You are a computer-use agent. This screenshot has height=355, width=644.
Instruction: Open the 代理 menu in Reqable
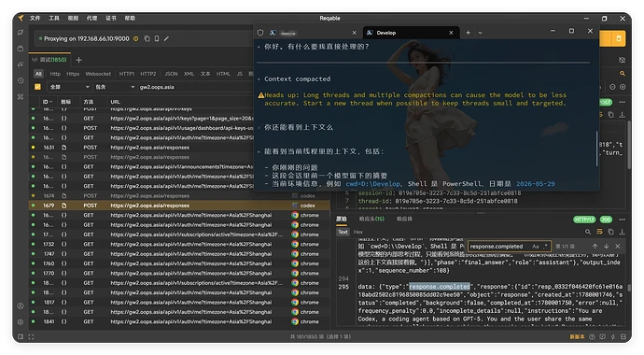(92, 18)
